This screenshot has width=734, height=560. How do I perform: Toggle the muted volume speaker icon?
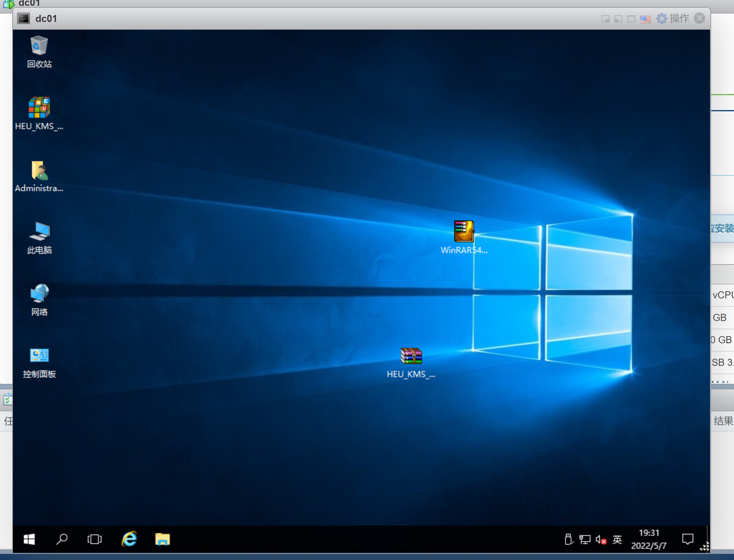click(600, 539)
